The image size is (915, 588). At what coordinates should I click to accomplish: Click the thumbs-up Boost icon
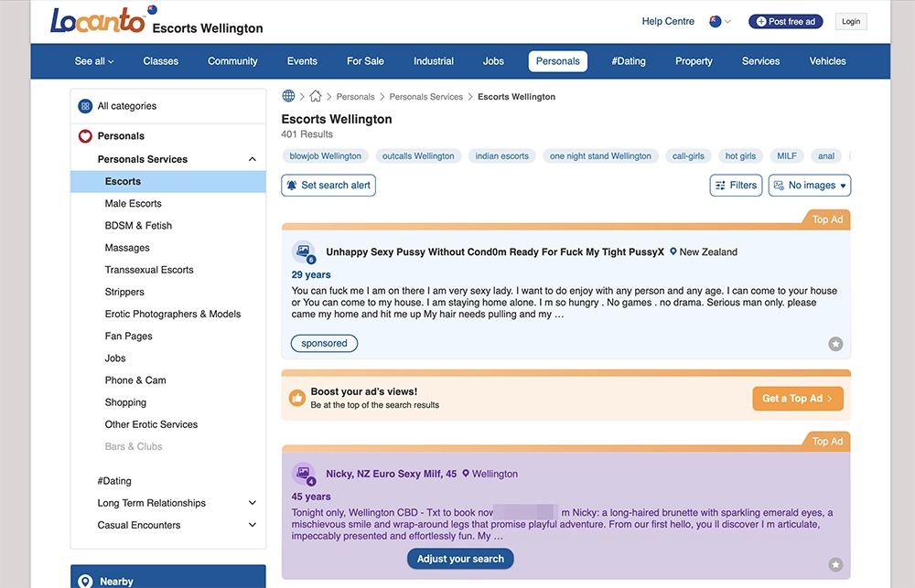point(296,398)
